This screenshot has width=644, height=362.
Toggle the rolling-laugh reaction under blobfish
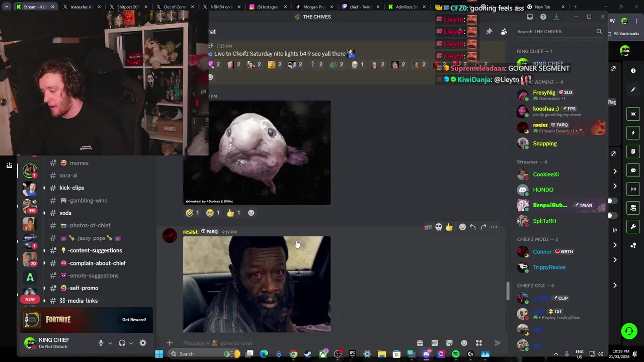pos(192,213)
